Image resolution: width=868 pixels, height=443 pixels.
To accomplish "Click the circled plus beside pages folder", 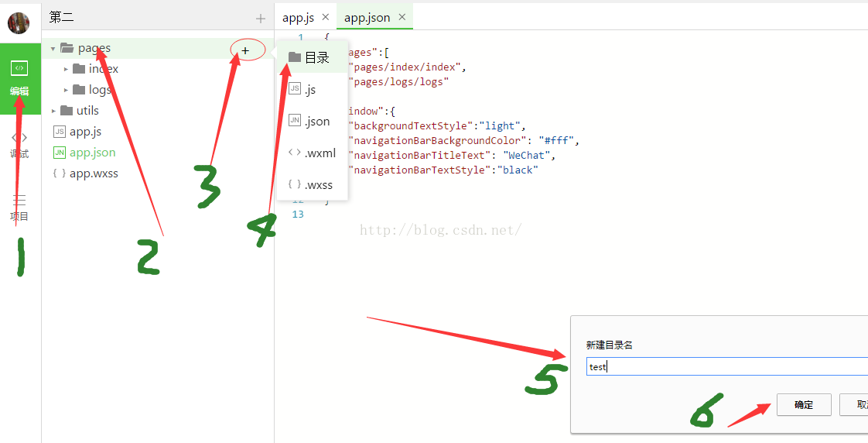I will (246, 50).
